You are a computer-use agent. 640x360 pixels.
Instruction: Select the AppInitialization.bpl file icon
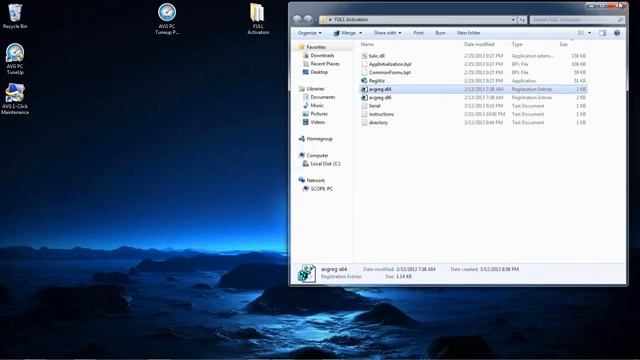(x=364, y=64)
